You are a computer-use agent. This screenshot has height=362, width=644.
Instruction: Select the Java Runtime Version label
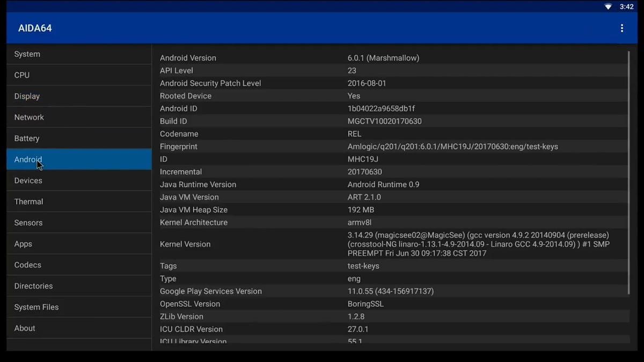click(x=198, y=184)
